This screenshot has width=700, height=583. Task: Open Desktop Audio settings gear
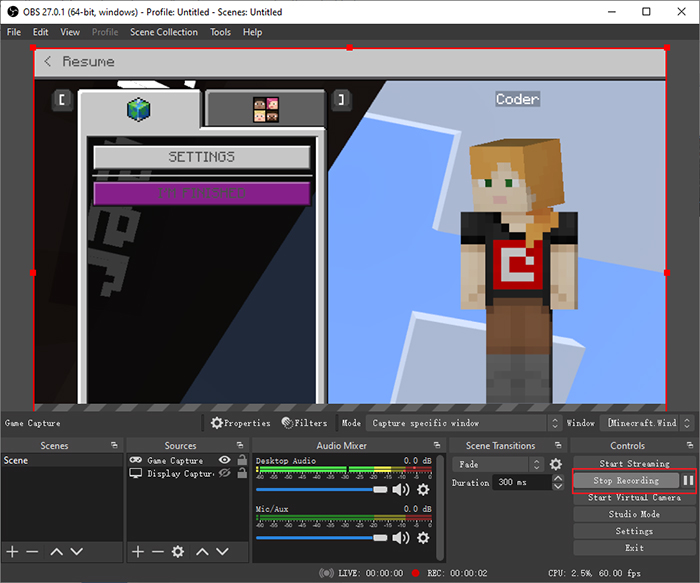(423, 490)
